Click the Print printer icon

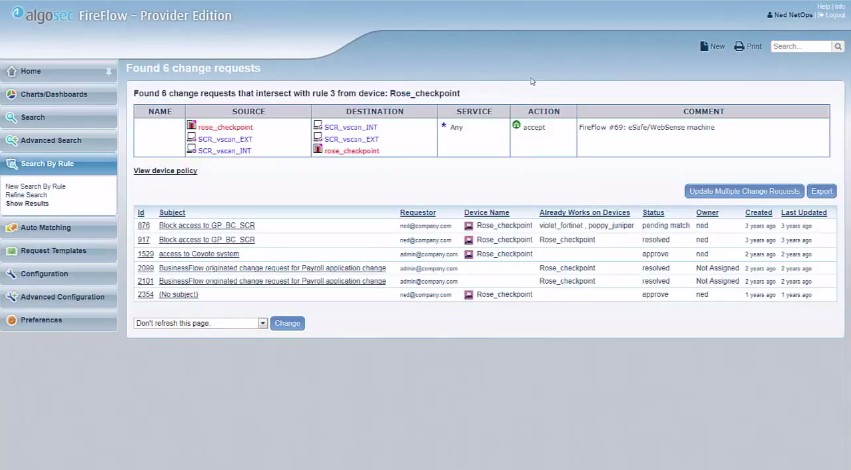739,46
